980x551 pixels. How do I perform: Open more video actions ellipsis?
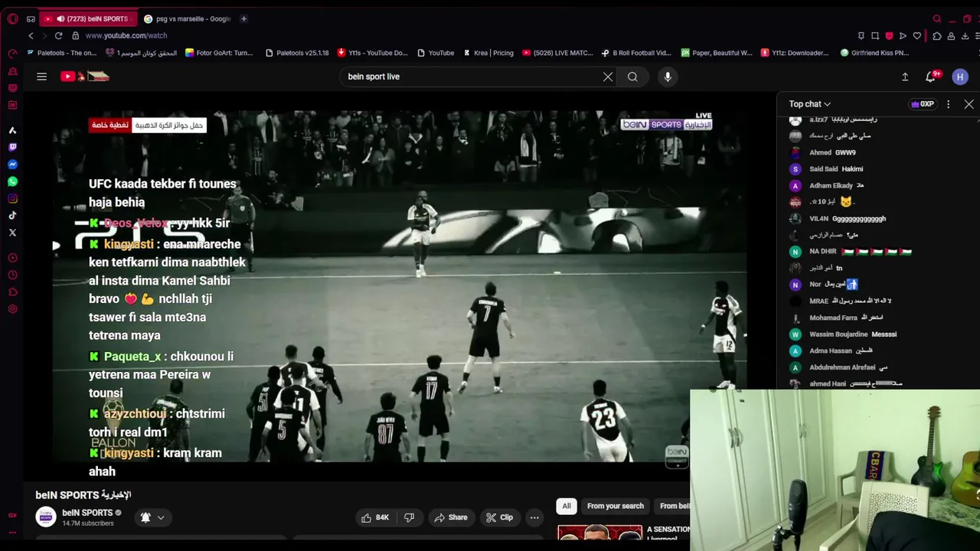click(x=534, y=517)
